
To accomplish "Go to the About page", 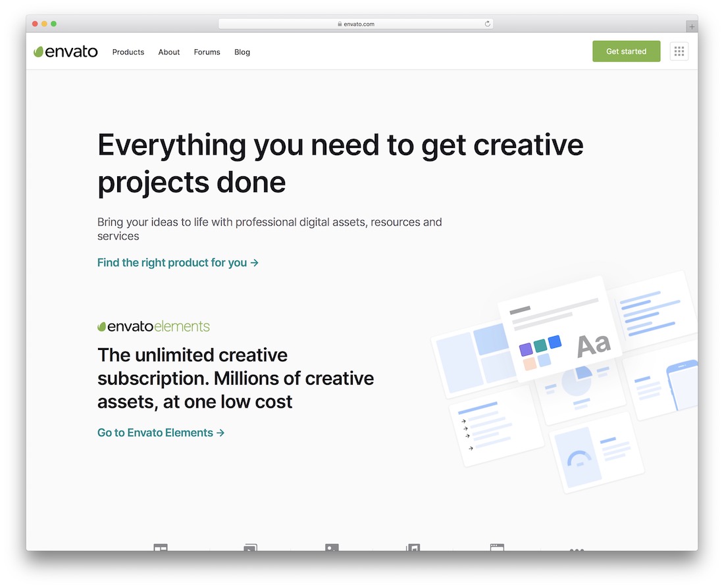I will (x=168, y=52).
